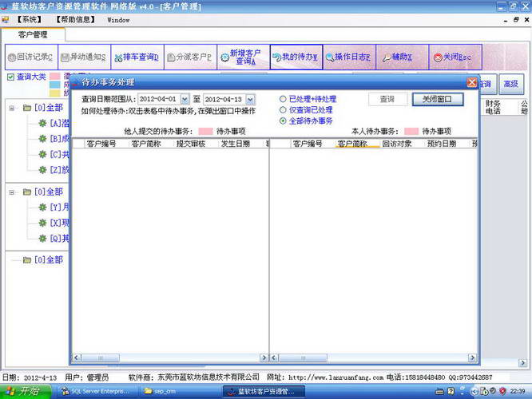Click the application icon beside 【系统】 menu
The height and width of the screenshot is (399, 532).
[x=5, y=20]
